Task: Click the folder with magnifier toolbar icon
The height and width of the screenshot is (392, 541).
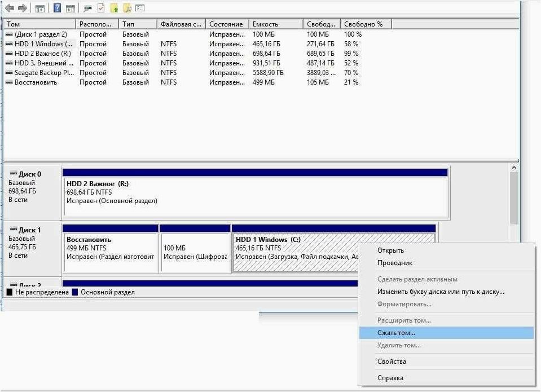Action: coord(127,8)
